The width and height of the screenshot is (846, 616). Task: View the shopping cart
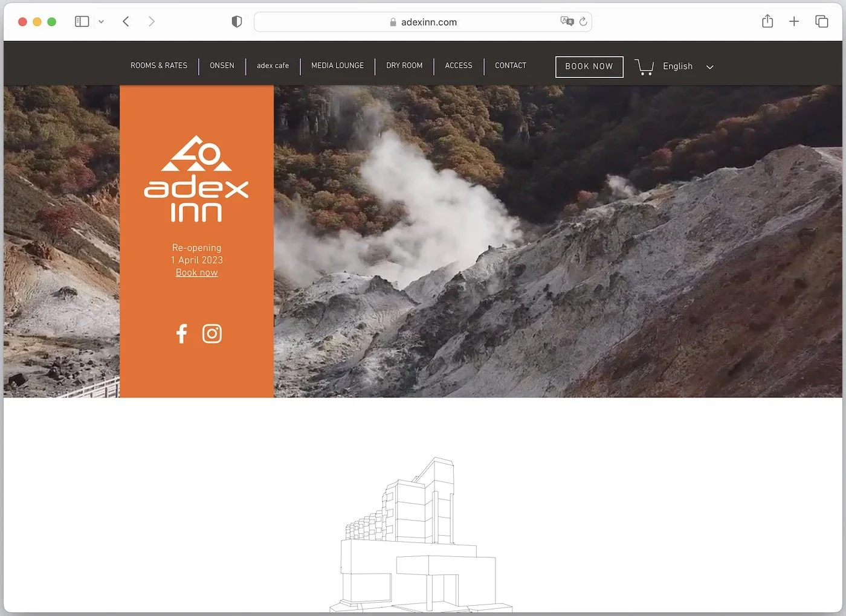point(644,66)
